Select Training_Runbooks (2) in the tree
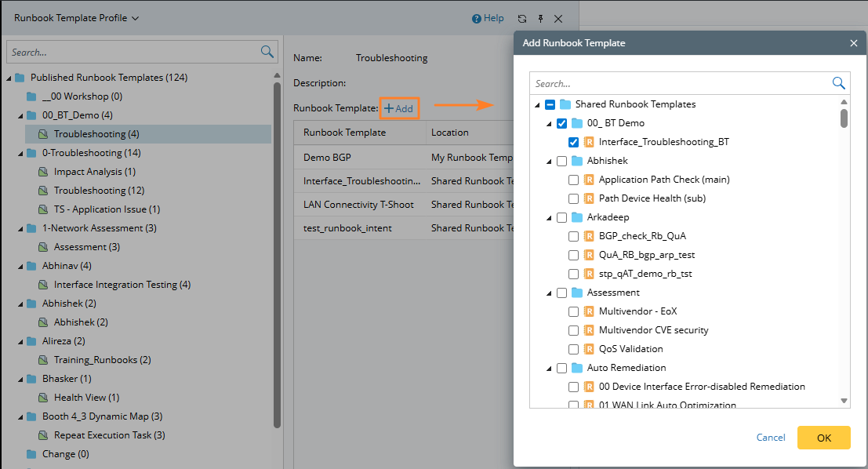This screenshot has width=868, height=469. 102,360
